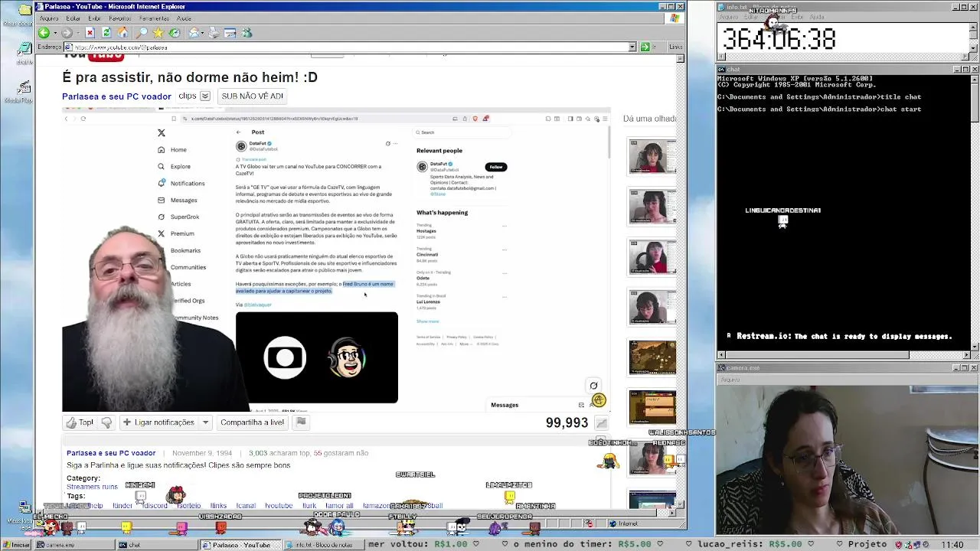The width and height of the screenshot is (980, 551).
Task: Click the X Search input field
Action: [462, 132]
